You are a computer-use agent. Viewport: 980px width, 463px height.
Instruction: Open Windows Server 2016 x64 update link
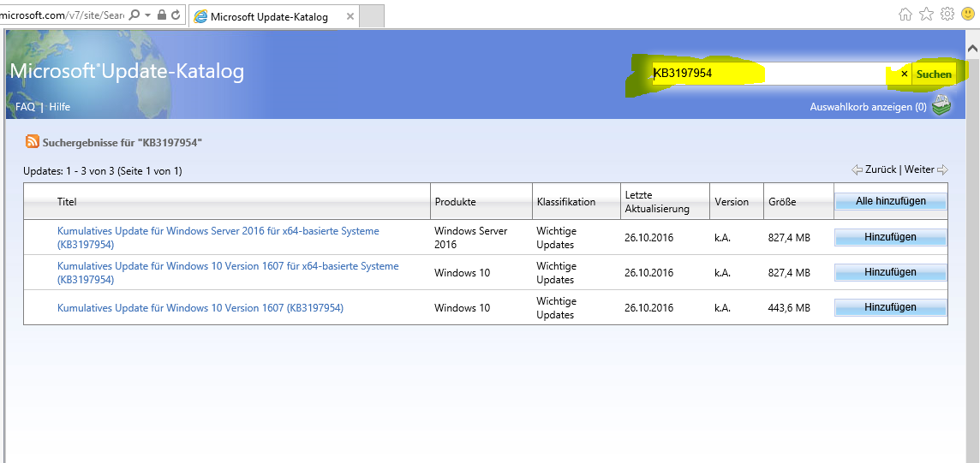[x=218, y=237]
